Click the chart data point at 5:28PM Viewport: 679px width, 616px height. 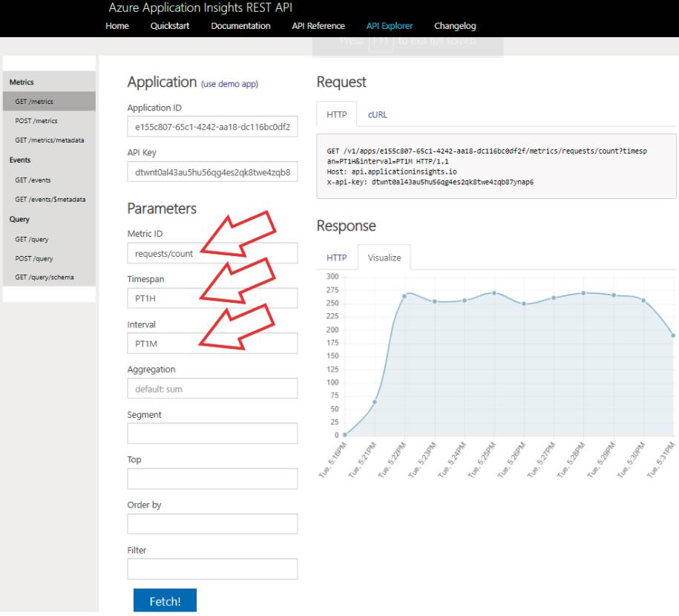(583, 293)
